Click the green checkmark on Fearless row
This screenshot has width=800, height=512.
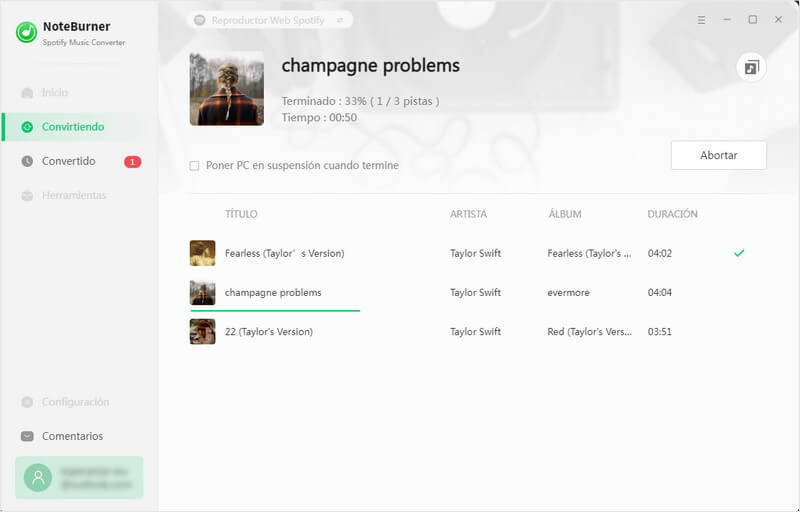coord(739,253)
